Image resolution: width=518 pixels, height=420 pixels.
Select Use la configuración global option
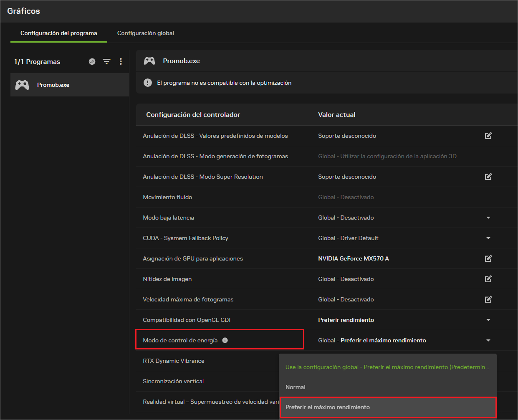(388, 367)
